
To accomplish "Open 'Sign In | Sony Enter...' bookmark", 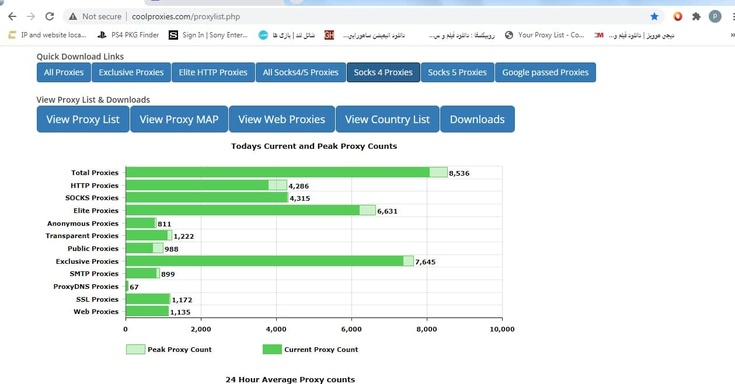I will click(x=208, y=35).
